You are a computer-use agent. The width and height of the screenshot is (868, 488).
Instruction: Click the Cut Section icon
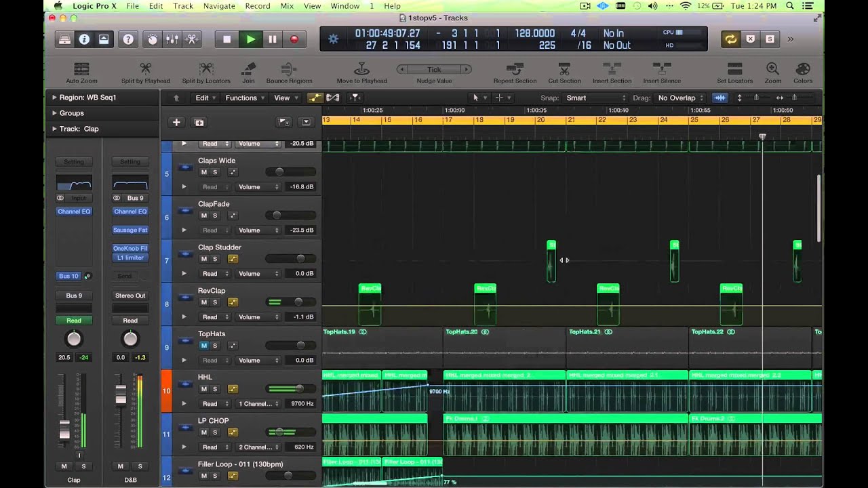click(x=564, y=68)
